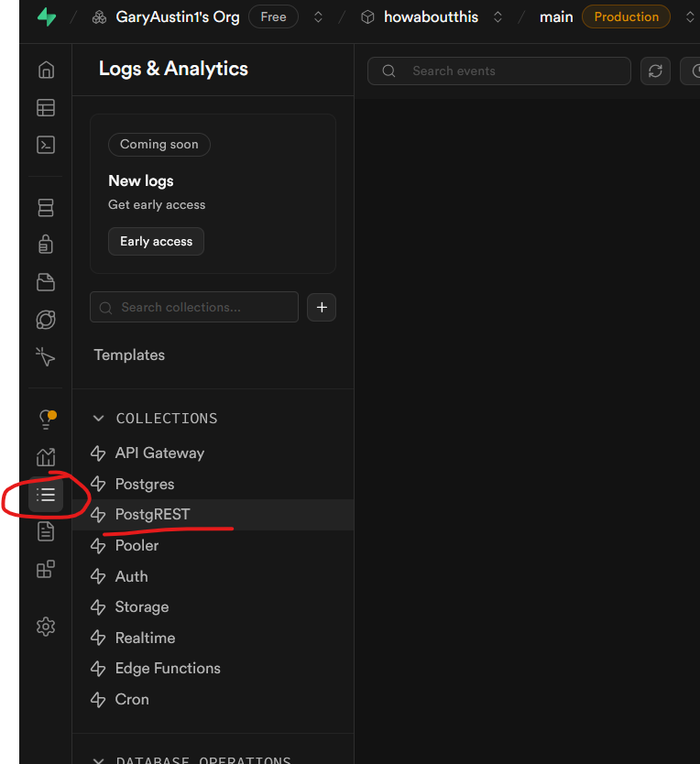700x764 pixels.
Task: Select the Edge Functions logs collection
Action: pos(168,669)
